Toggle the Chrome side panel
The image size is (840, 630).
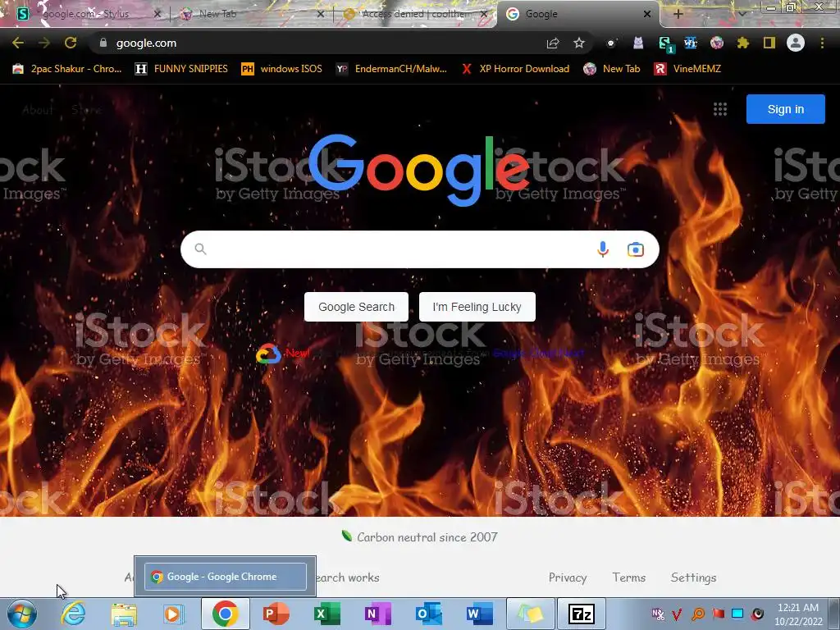pyautogui.click(x=769, y=43)
